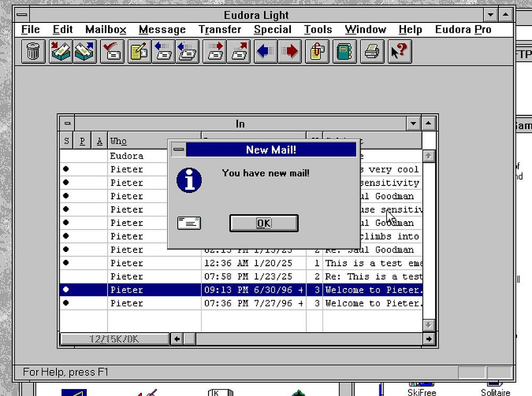Open the Transfer menu
Screen dimensions: 532x396
(220, 30)
